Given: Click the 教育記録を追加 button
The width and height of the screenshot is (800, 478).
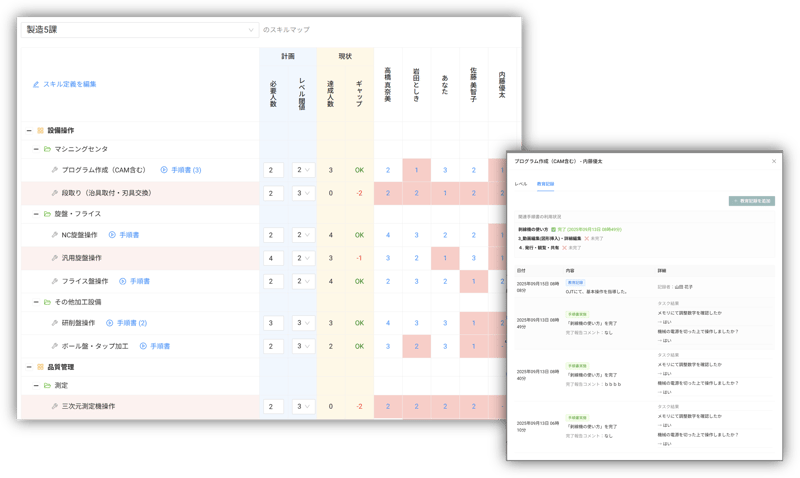Looking at the screenshot, I should (752, 201).
